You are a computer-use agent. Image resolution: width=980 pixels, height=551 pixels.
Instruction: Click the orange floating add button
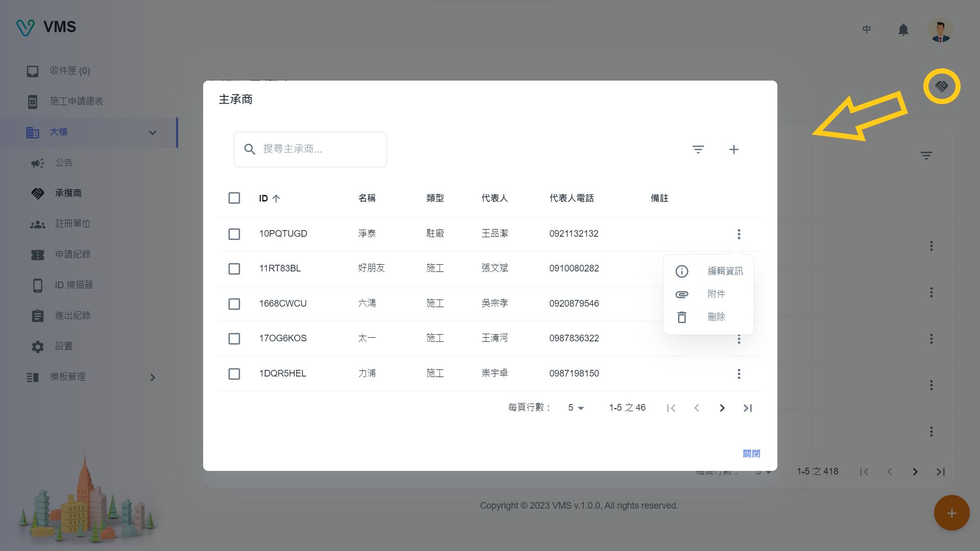tap(951, 513)
